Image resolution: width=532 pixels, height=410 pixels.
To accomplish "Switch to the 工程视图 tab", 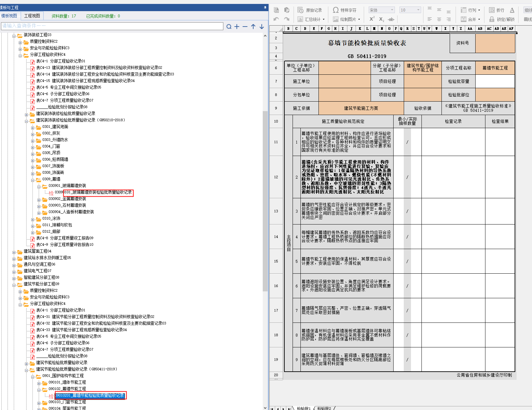I will (x=32, y=16).
